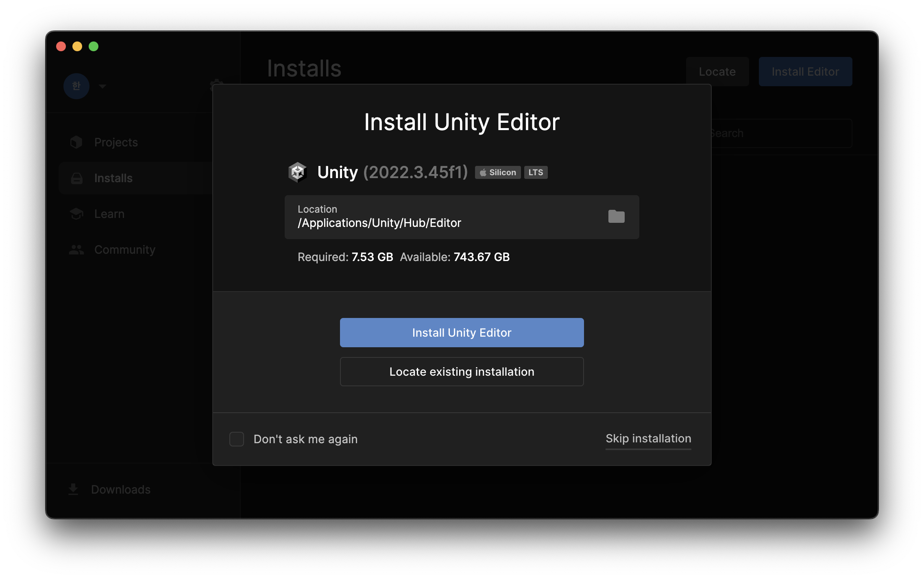This screenshot has width=924, height=579.
Task: Open the folder browse icon for install location
Action: 616,216
